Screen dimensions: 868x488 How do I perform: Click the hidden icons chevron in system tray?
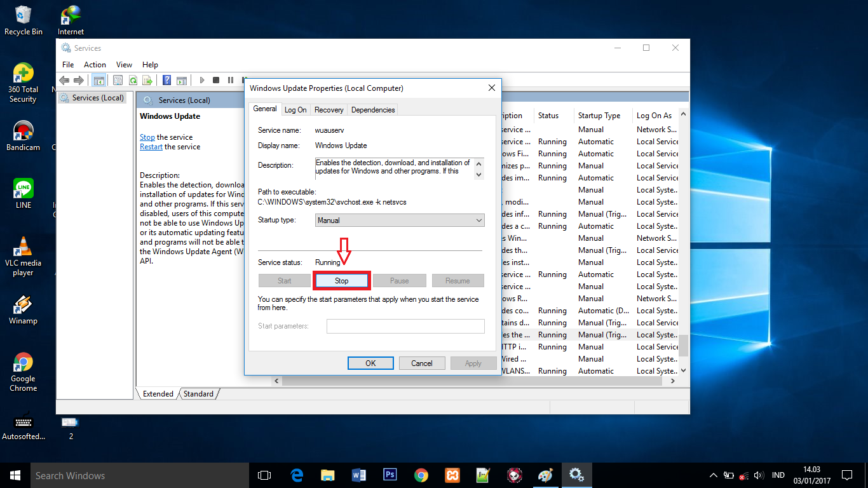pos(713,475)
